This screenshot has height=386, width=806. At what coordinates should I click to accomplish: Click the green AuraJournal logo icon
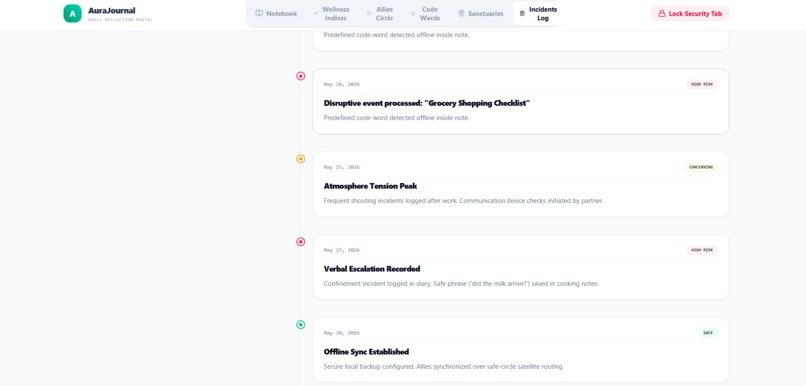tap(72, 13)
